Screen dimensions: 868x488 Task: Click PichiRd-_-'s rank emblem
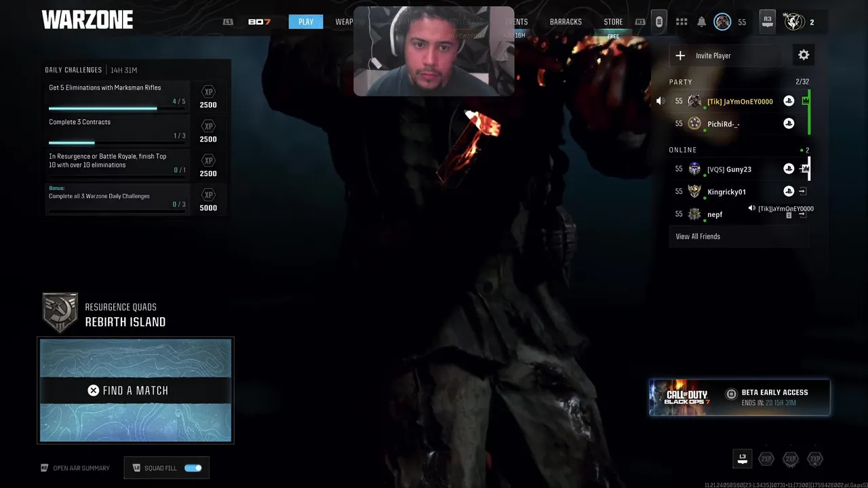tap(694, 123)
